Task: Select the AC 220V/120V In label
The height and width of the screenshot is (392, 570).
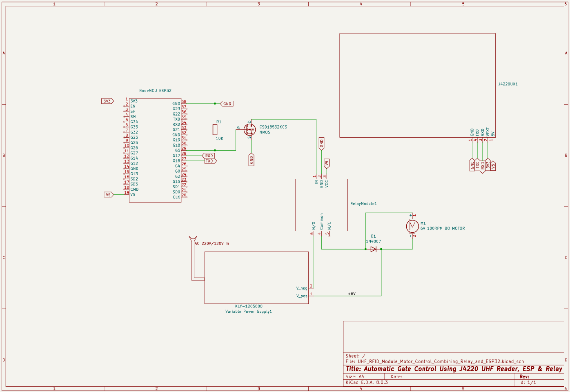Action: [212, 243]
